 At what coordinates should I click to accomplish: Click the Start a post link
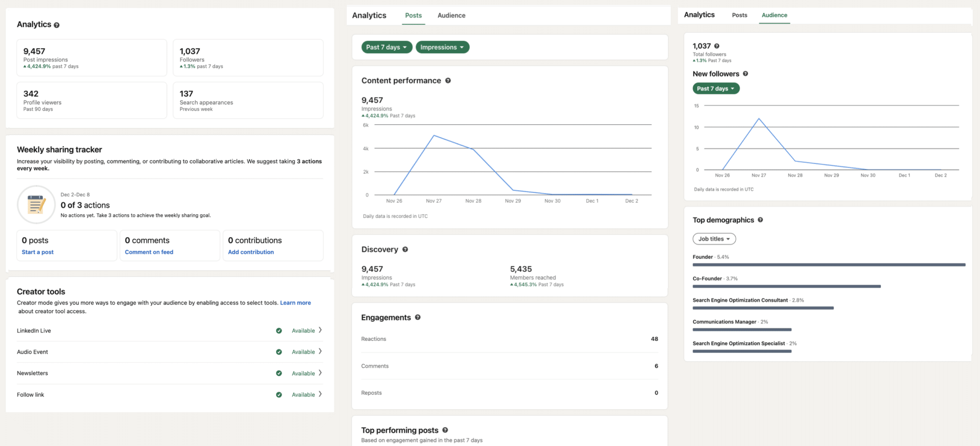coord(38,252)
